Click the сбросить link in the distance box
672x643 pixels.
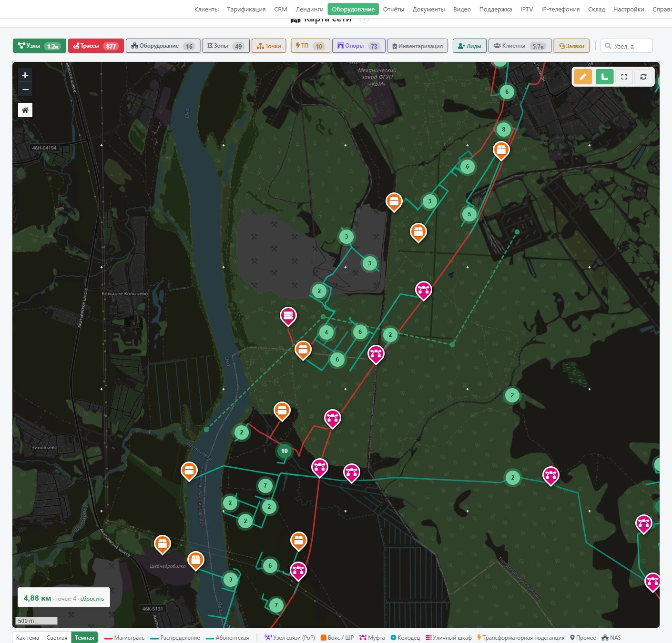92,599
